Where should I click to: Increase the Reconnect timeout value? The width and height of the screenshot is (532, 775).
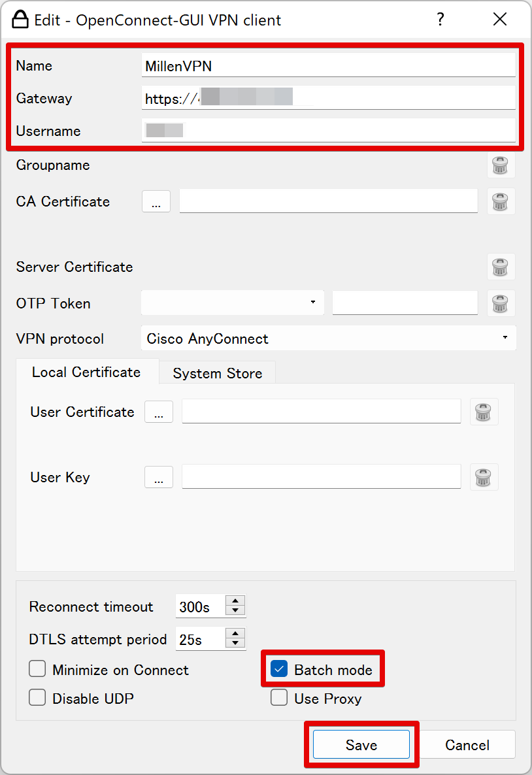235,601
